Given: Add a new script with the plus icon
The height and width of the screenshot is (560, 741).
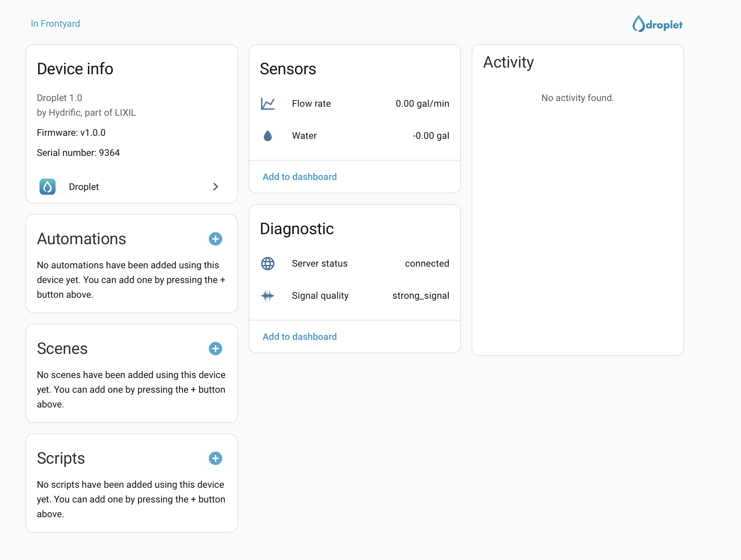Looking at the screenshot, I should [216, 458].
